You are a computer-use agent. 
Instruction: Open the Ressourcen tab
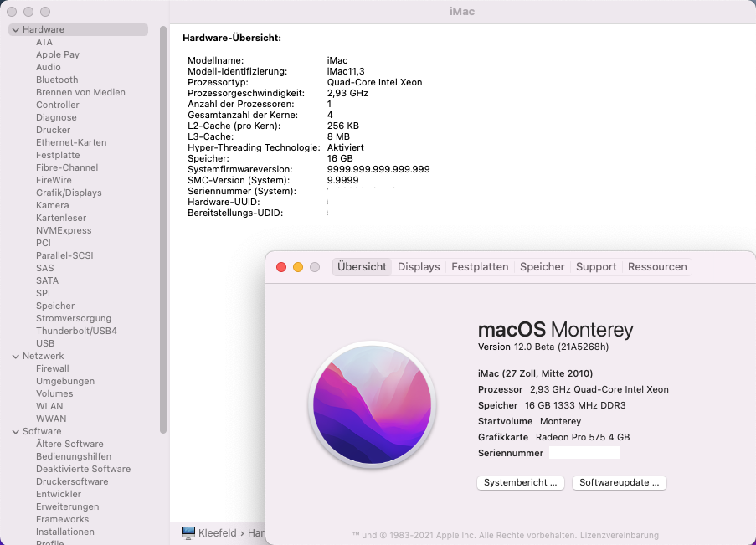(657, 267)
